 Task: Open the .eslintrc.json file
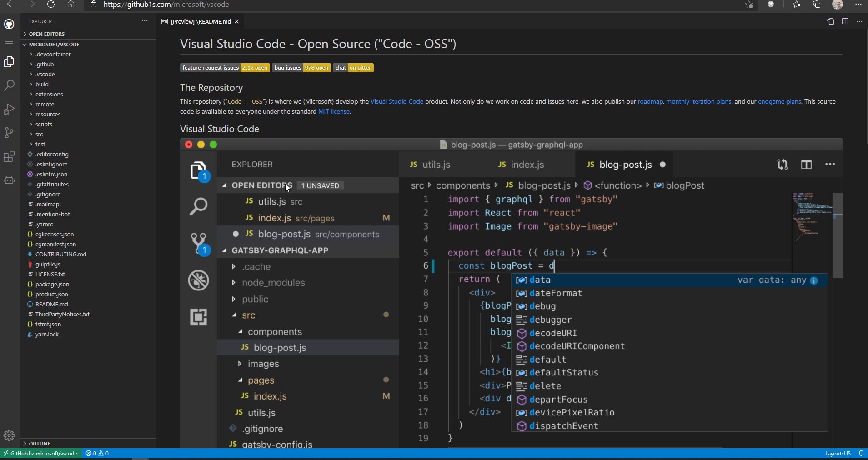[89, 175]
